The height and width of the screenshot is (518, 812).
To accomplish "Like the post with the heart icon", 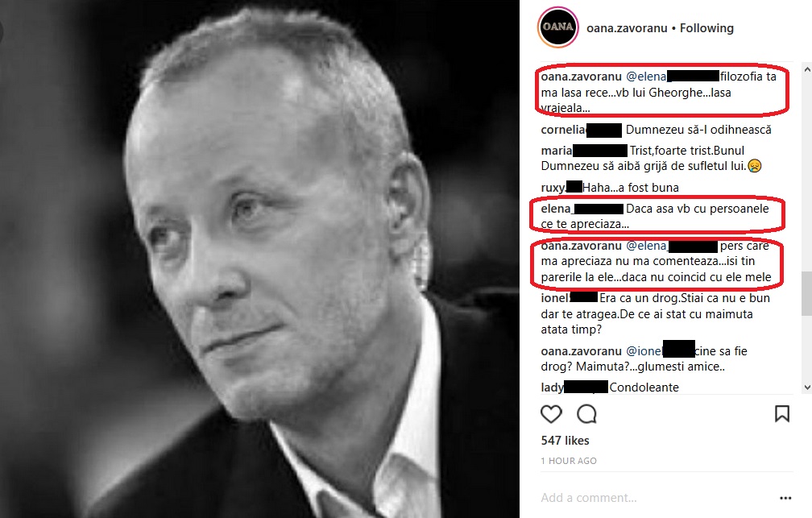I will click(551, 414).
